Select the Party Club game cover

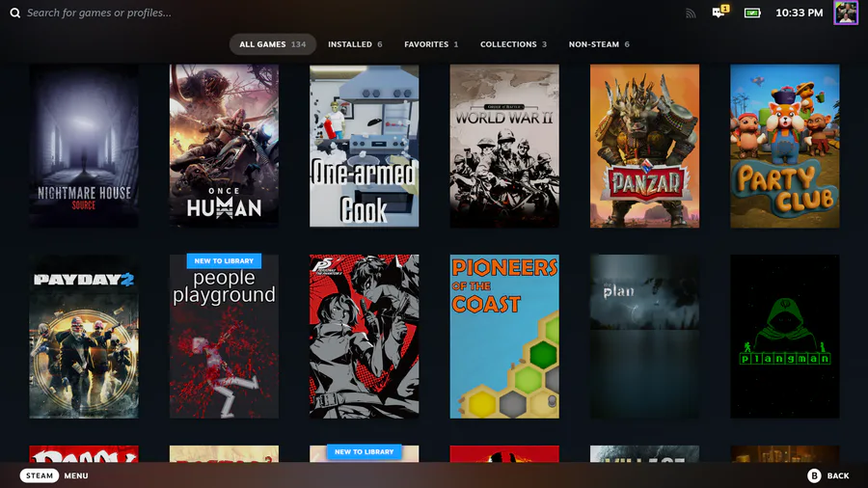(x=784, y=146)
